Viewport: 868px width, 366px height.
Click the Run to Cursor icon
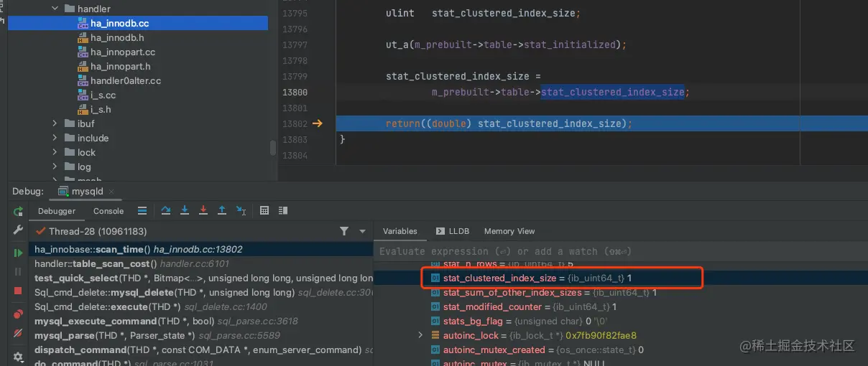point(241,211)
